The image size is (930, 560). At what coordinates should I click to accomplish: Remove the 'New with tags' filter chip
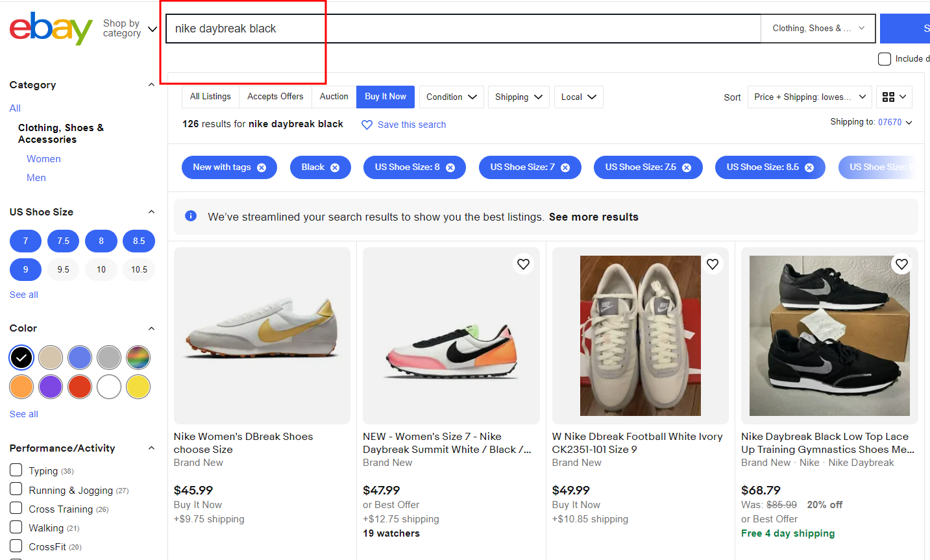tap(262, 167)
